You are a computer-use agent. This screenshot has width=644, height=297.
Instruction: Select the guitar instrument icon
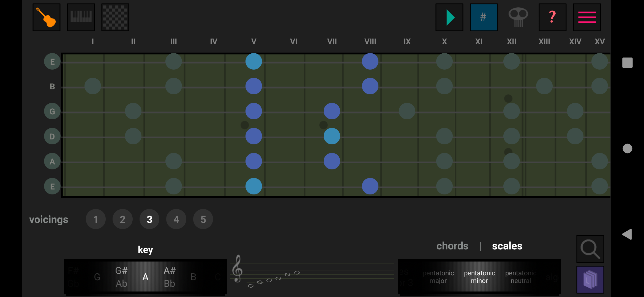coord(47,17)
